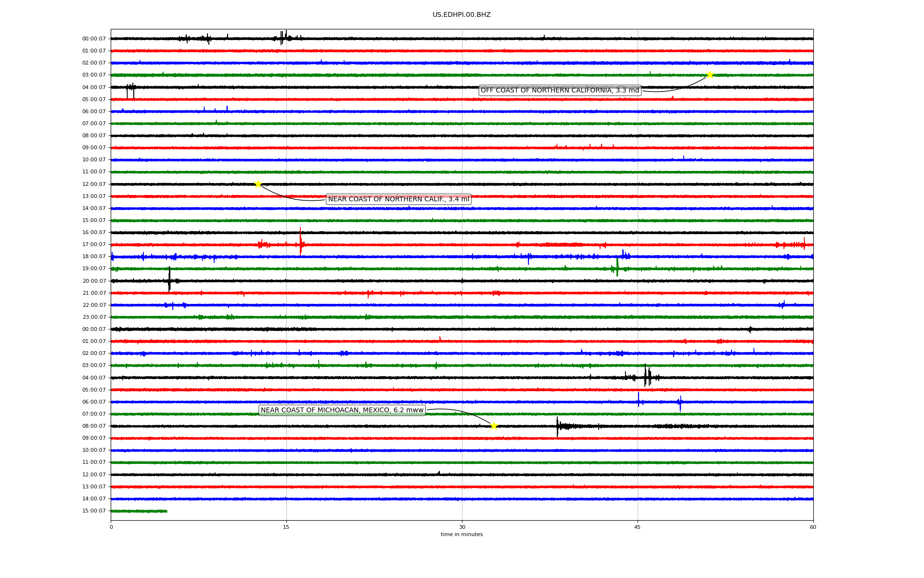
Task: Click the x-axis tick label 45
Action: pos(638,527)
